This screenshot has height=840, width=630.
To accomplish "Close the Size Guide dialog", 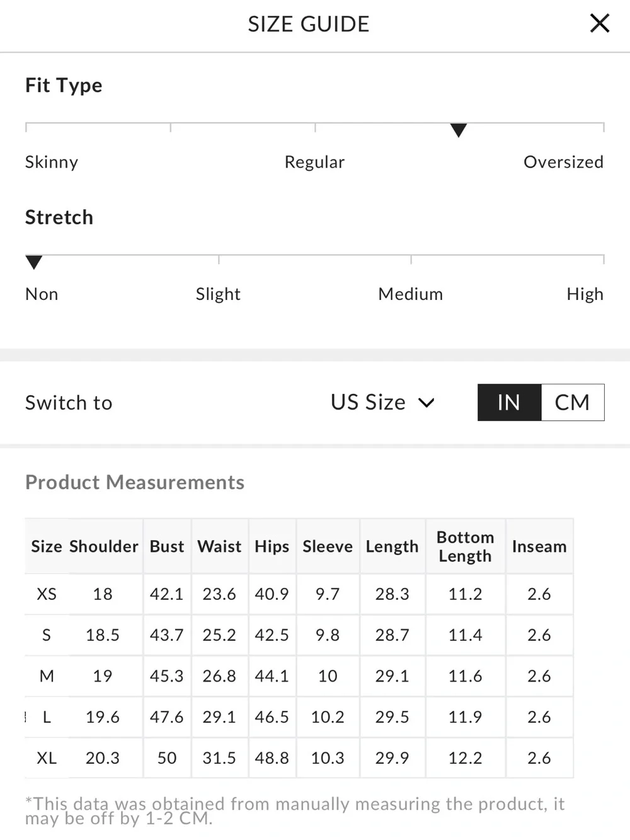I will point(600,23).
